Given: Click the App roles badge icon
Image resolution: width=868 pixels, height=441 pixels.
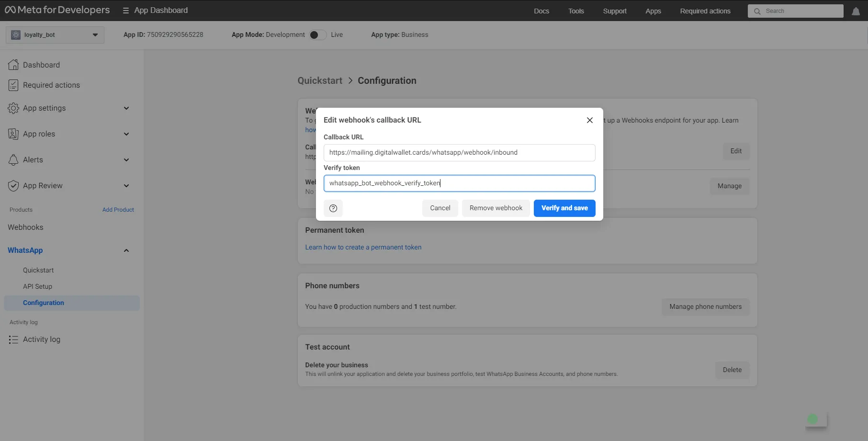Looking at the screenshot, I should (13, 134).
